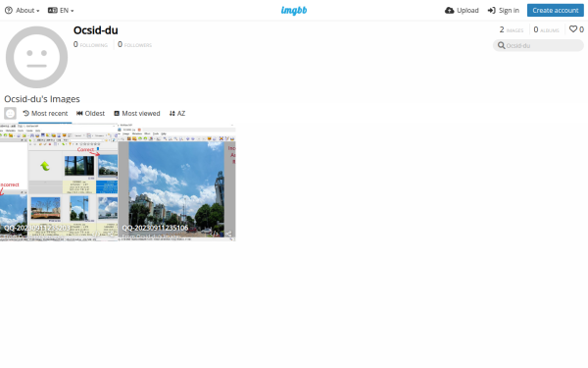Click embed code icon on QQ-20230911235106
Viewport: 588px width, 368px height.
click(x=214, y=234)
